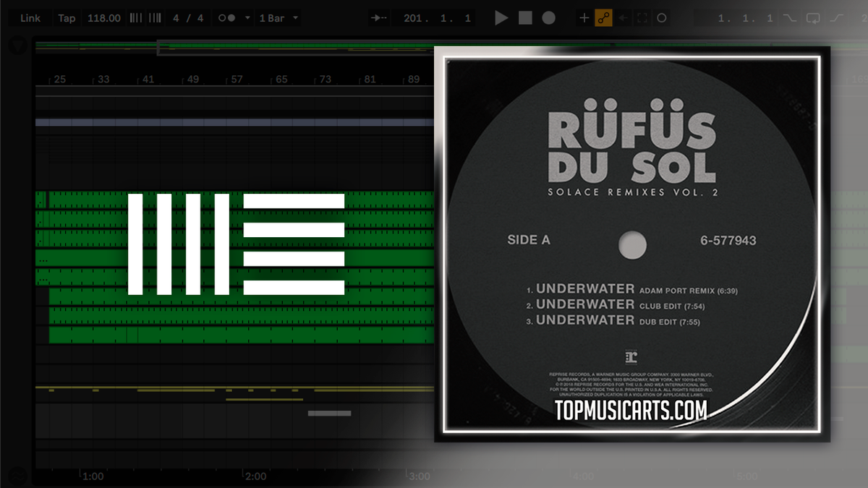Click the Link button
Image resolution: width=868 pixels, height=488 pixels.
29,17
